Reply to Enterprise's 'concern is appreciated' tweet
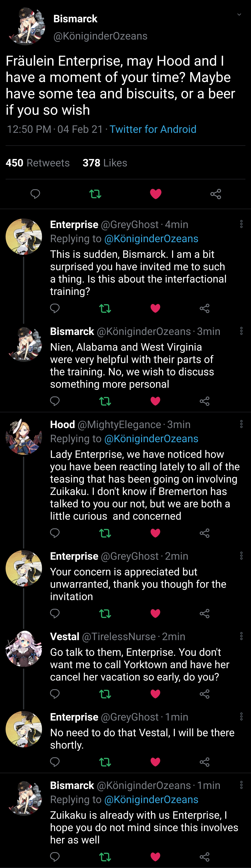This screenshot has width=251, height=868. [55, 613]
